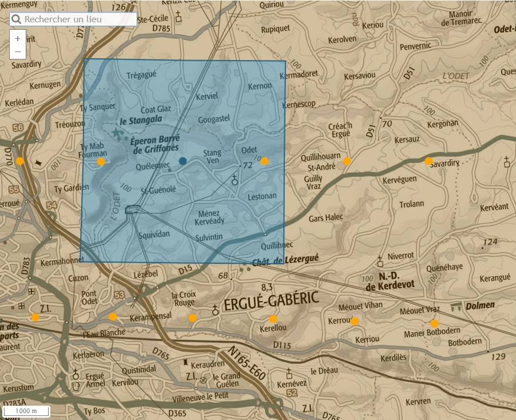Click the orange marker above Maner Botbodern

[x=434, y=323]
